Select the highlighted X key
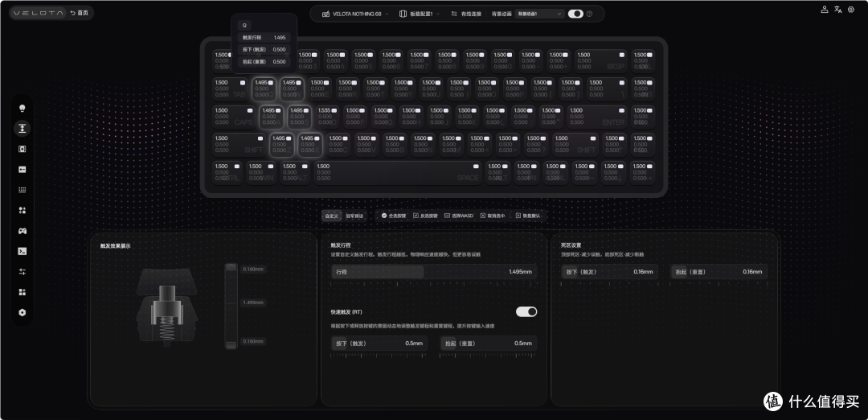 (310, 145)
